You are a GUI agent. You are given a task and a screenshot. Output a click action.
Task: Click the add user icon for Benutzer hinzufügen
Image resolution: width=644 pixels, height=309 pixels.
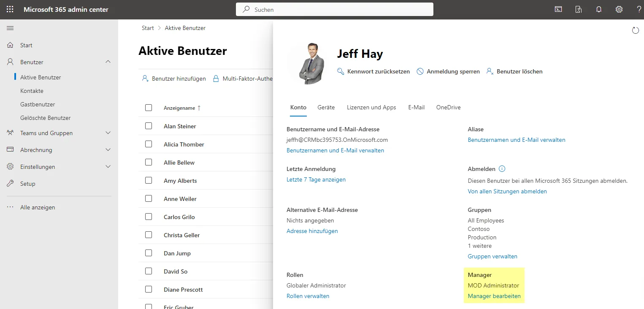[145, 79]
